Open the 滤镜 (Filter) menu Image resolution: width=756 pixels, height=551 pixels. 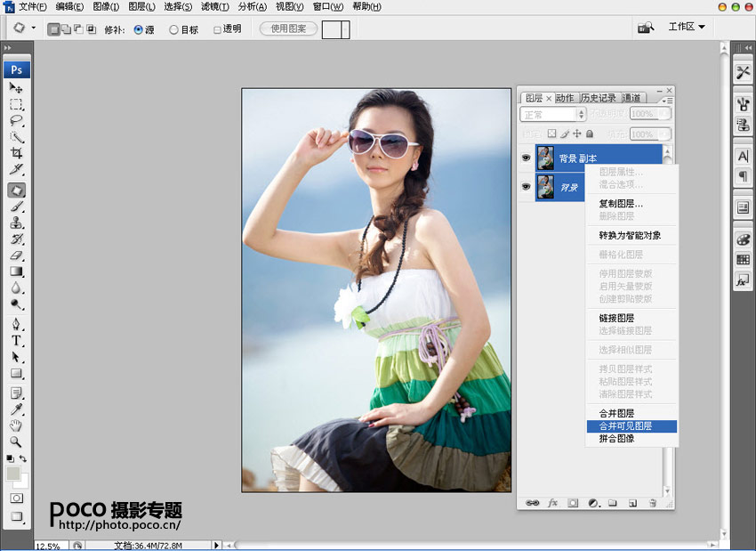pos(214,6)
